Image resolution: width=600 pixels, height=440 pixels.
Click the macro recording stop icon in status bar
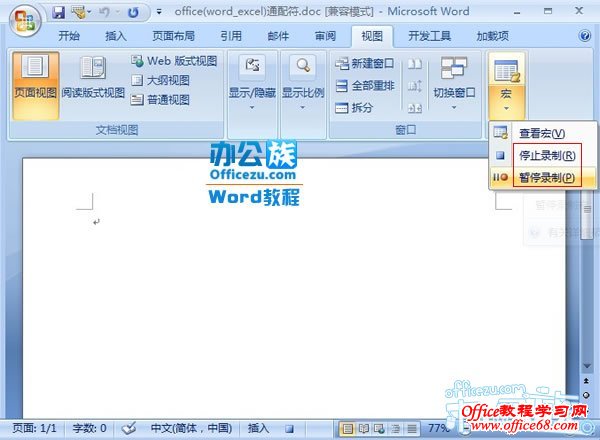coord(290,429)
